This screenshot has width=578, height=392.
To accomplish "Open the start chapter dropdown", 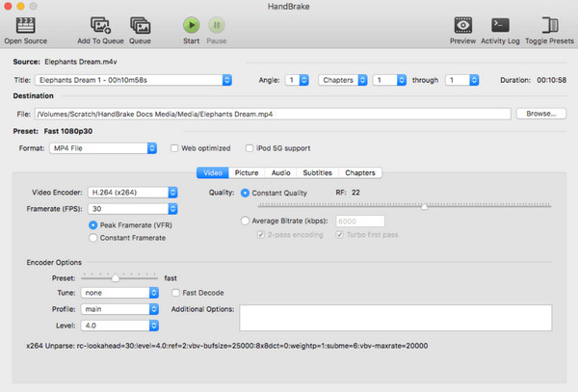I will tap(389, 80).
